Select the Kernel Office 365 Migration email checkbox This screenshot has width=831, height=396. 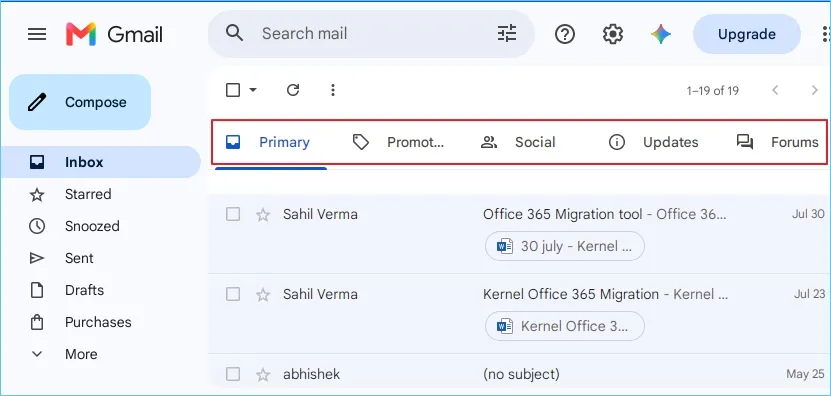click(233, 294)
